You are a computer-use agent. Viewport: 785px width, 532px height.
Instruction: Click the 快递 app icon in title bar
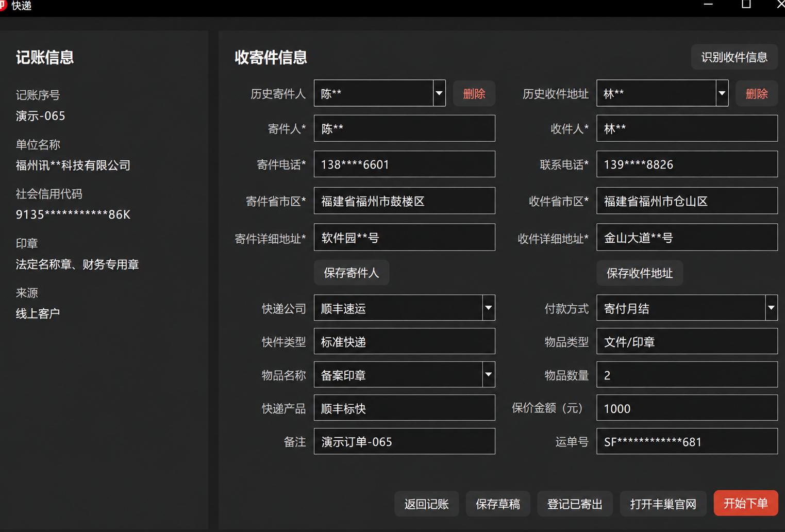(x=3, y=6)
